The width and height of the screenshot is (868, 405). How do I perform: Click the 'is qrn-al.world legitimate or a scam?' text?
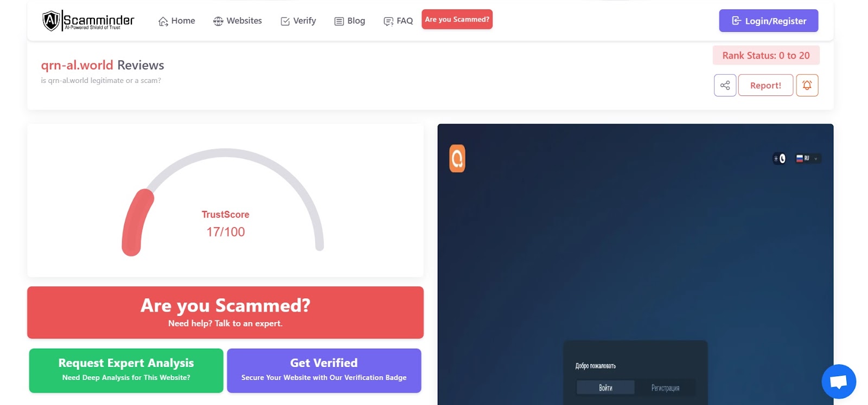tap(101, 80)
